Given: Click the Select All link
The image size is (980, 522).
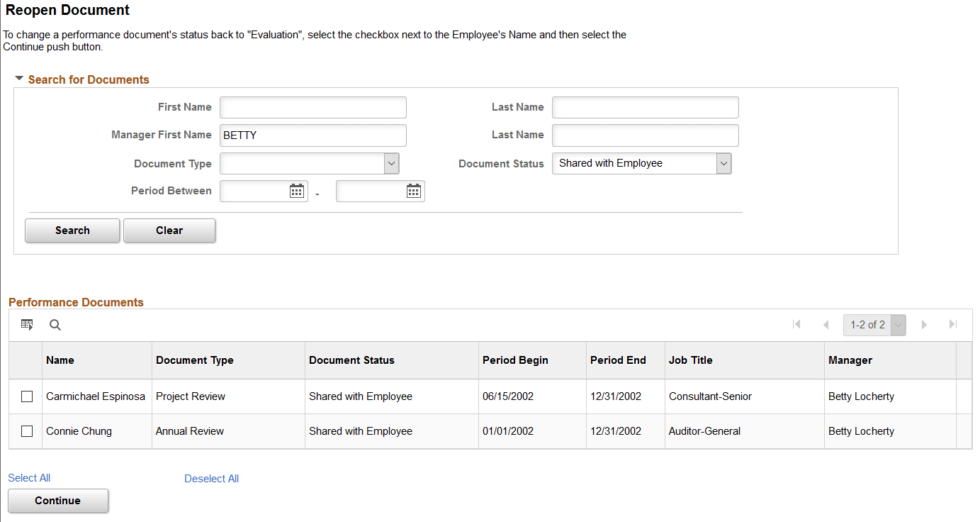Looking at the screenshot, I should 29,477.
